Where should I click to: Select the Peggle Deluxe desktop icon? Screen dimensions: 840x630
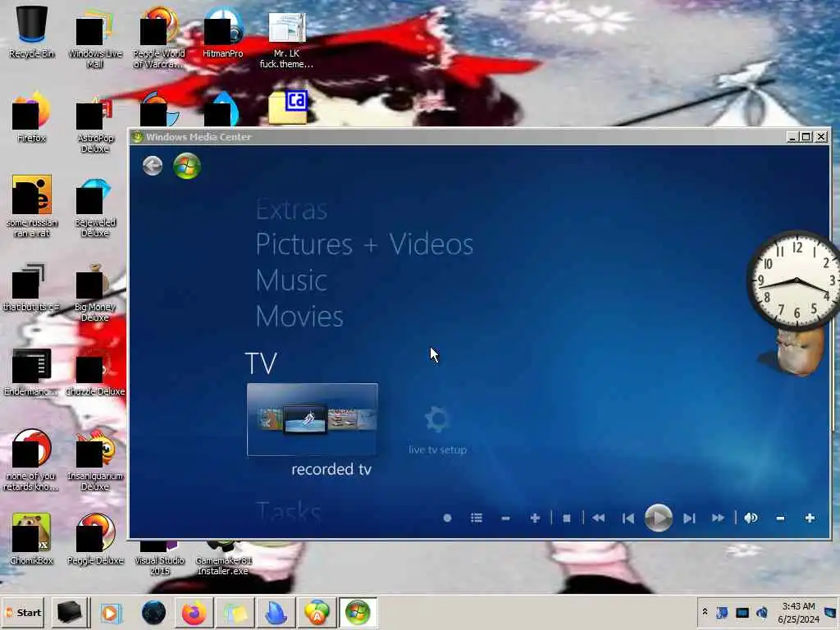pos(95,538)
